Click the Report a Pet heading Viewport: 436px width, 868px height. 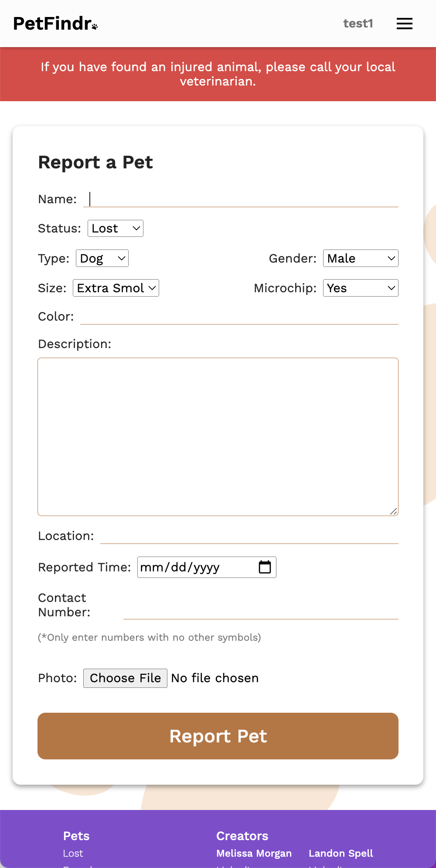click(95, 162)
